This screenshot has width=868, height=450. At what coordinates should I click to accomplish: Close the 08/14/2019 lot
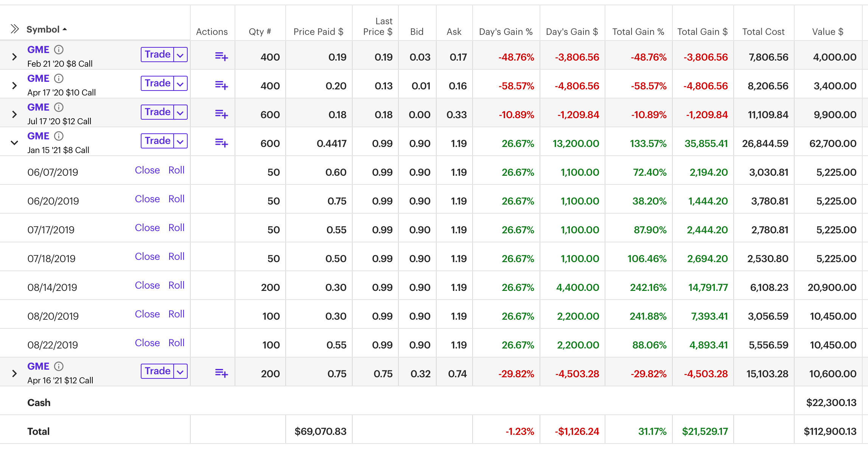pos(147,285)
